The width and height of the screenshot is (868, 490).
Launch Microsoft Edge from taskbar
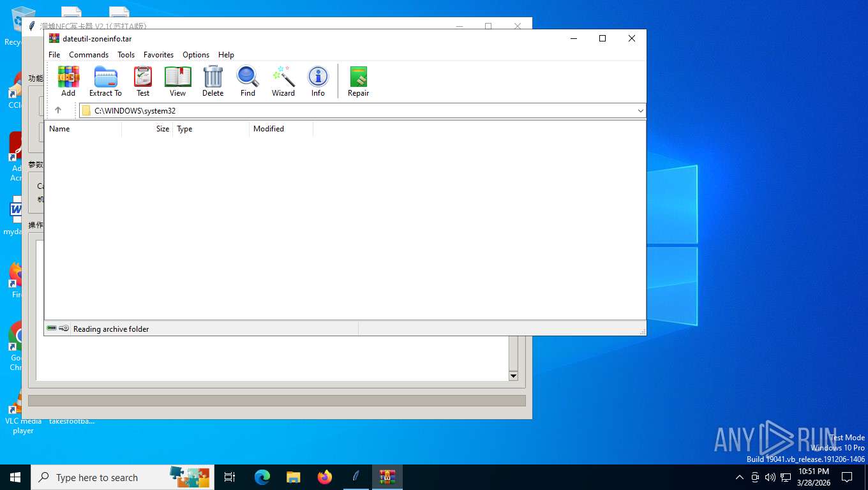tap(262, 477)
